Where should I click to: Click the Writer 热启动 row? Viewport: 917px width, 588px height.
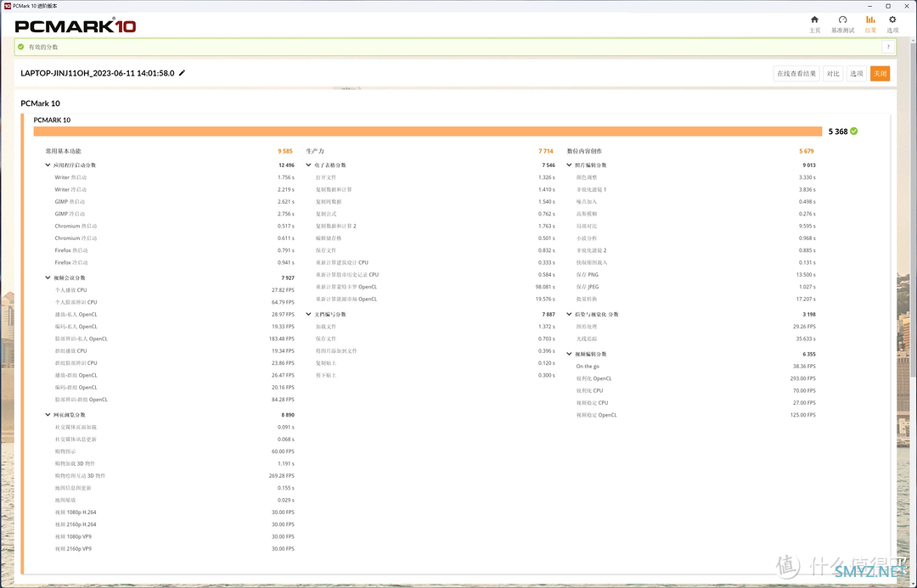click(x=174, y=177)
